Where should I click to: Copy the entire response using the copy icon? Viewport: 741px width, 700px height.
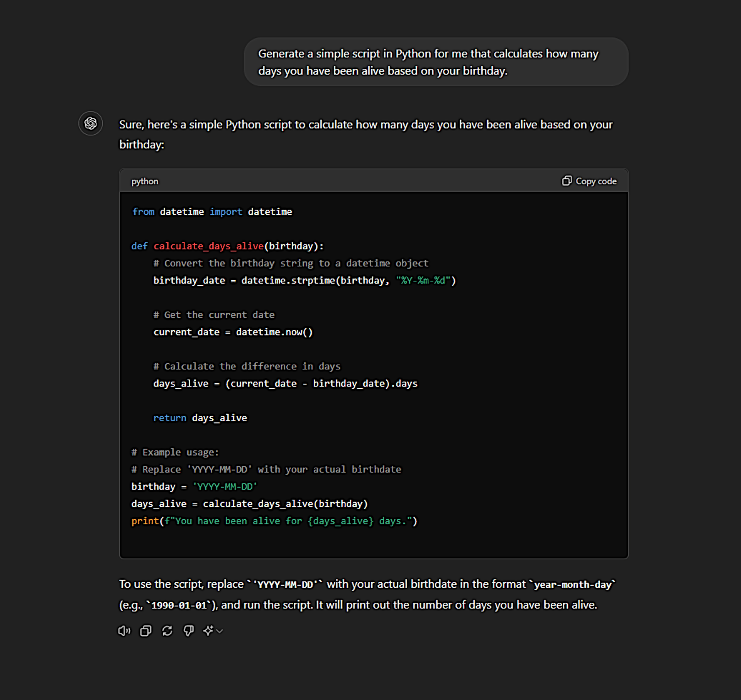(145, 631)
